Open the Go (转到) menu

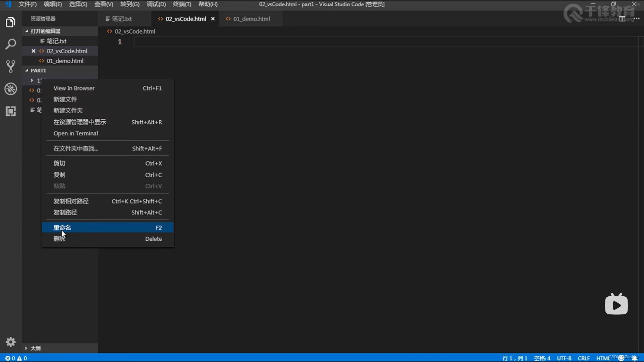click(129, 4)
